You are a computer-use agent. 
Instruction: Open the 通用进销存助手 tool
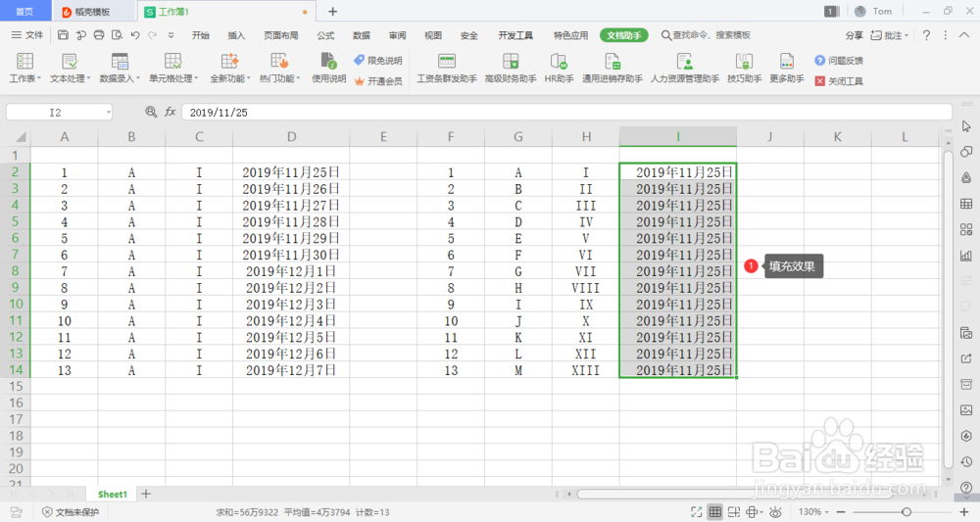[x=612, y=68]
